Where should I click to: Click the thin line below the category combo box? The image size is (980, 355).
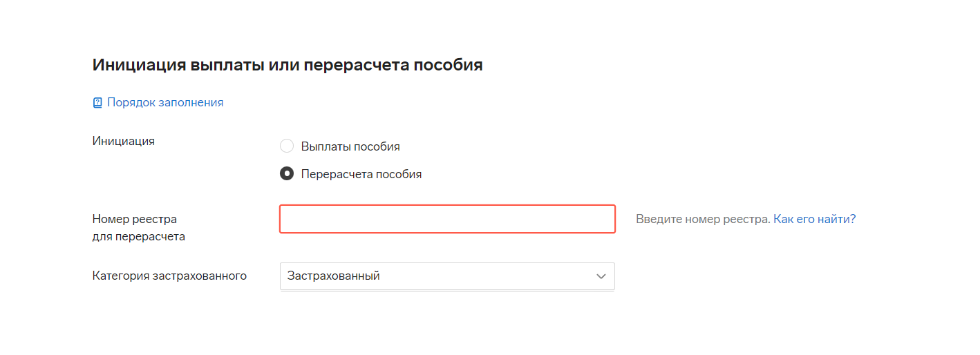point(447,291)
